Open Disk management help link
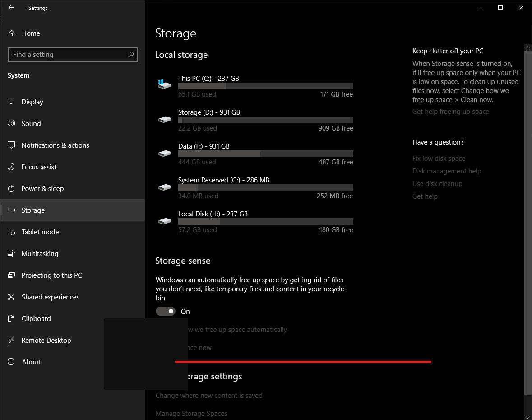The image size is (532, 420). click(447, 171)
